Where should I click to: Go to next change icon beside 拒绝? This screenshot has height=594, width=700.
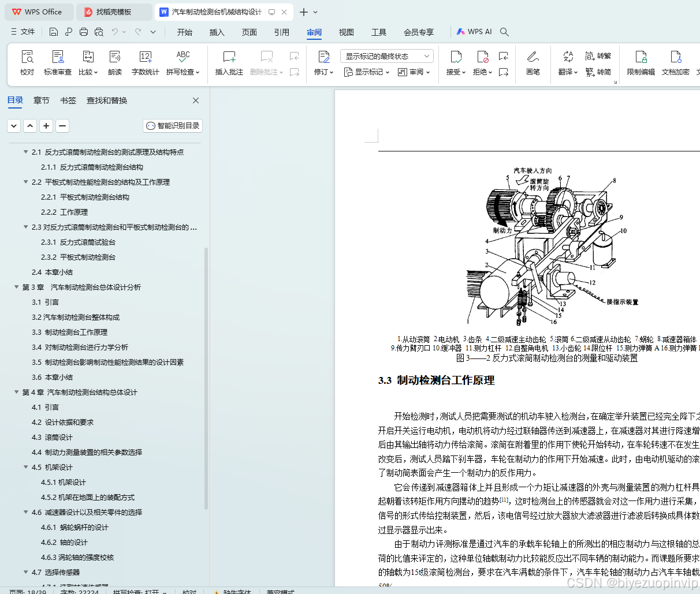(504, 72)
